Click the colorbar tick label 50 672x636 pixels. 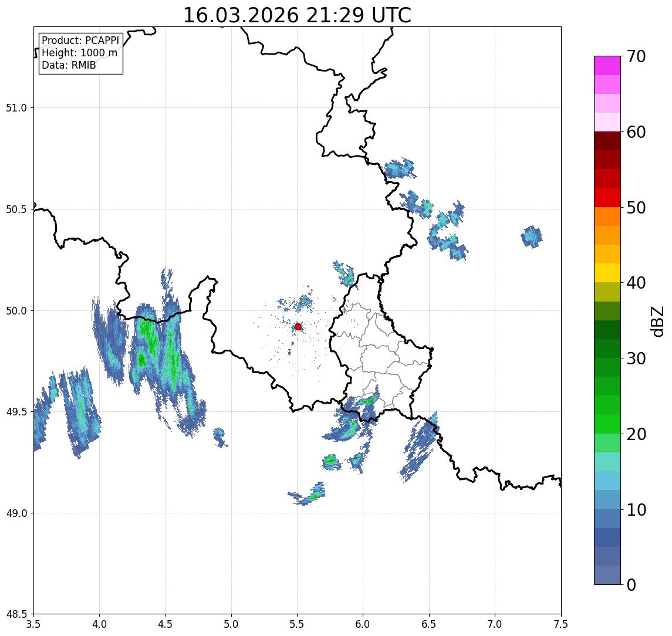coord(636,208)
